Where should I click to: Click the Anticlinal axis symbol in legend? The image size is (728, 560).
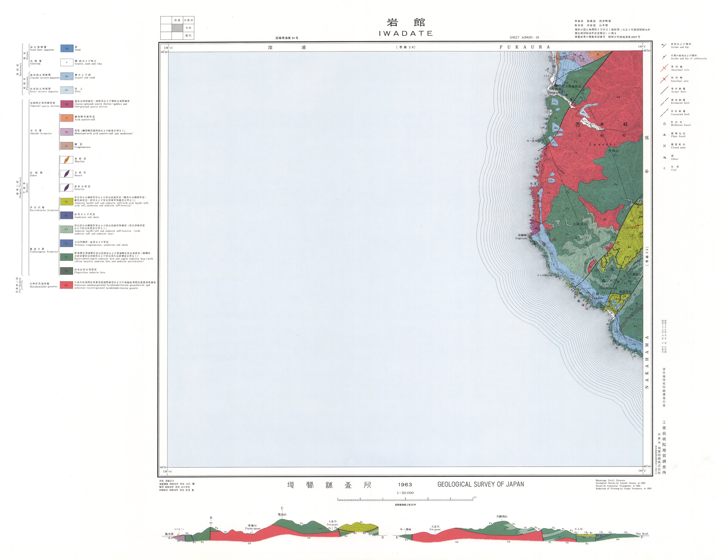point(664,68)
